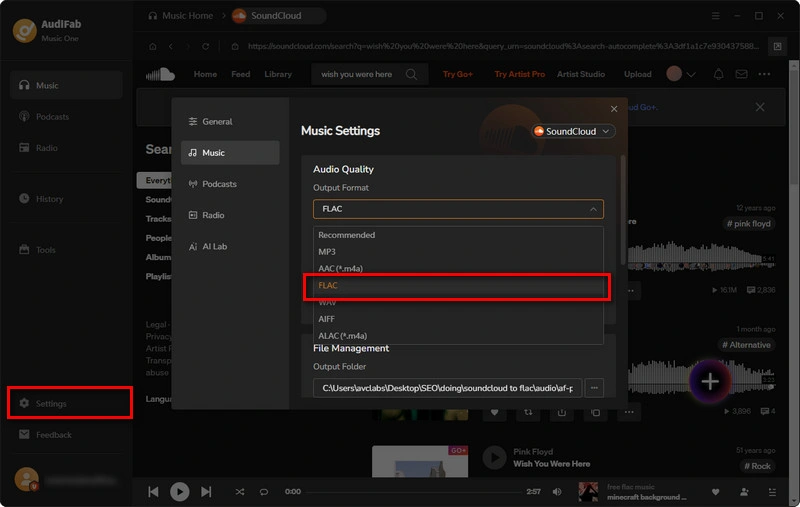800x507 pixels.
Task: Choose AAC (*.m4a) output format
Action: [458, 268]
